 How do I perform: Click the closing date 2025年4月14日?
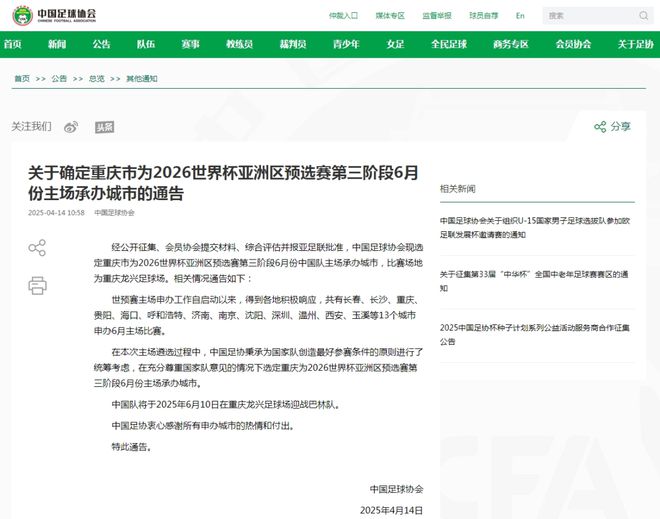pos(391,510)
